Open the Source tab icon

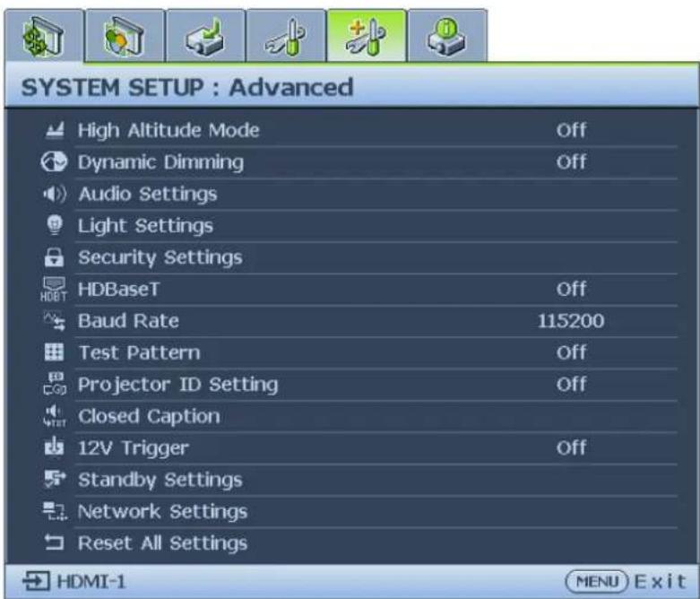[x=205, y=36]
